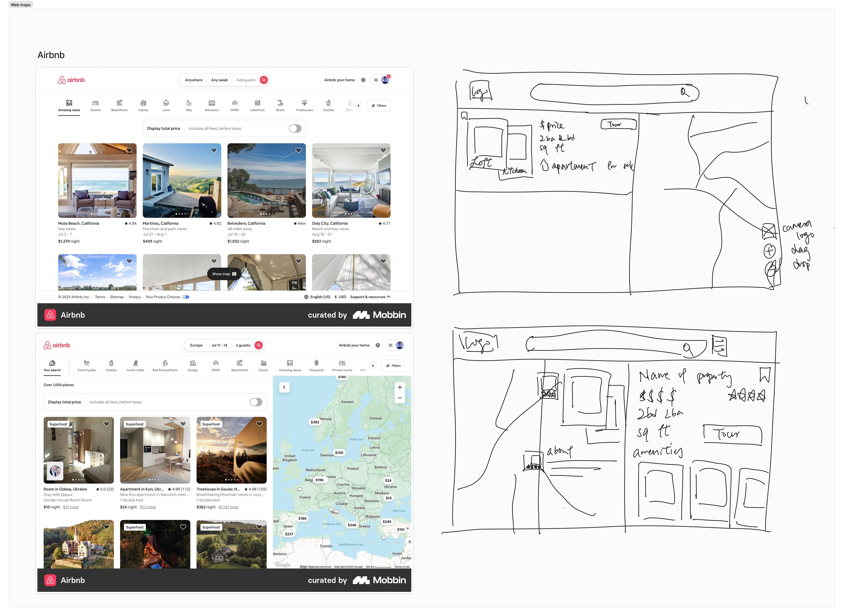Viewport: 844px width, 616px height.
Task: Zoom in the Europe map with plus button
Action: coord(400,387)
